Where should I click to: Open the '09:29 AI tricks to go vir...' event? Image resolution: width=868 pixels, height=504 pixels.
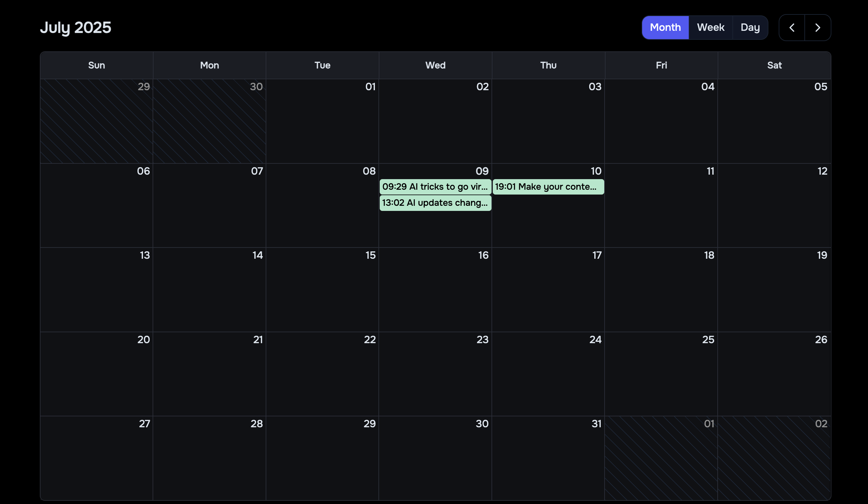(x=435, y=187)
